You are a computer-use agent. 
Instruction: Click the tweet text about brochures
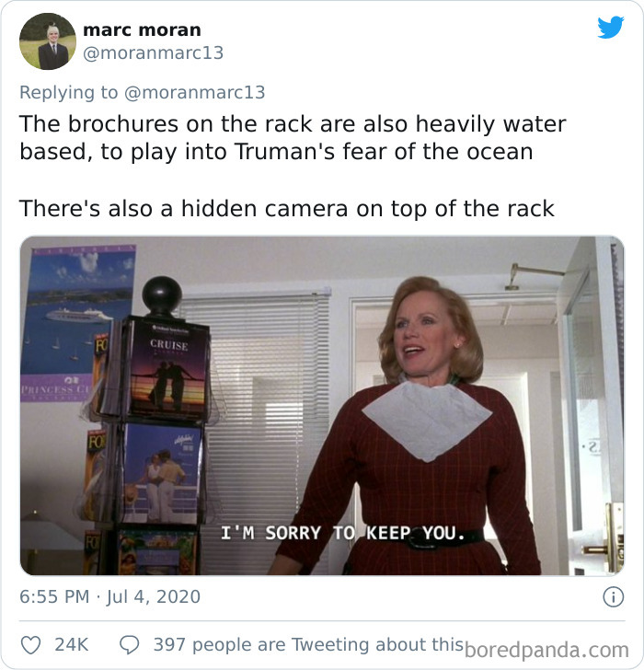click(293, 138)
